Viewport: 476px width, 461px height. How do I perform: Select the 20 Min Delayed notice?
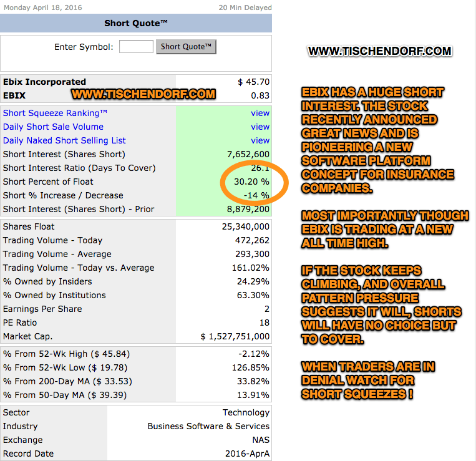[x=245, y=7]
